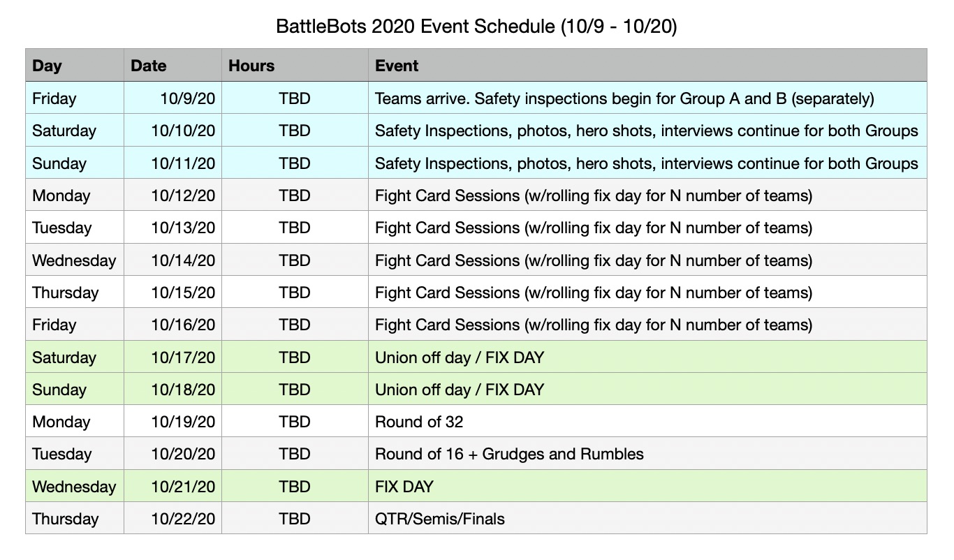Select the Event column header

(x=647, y=66)
